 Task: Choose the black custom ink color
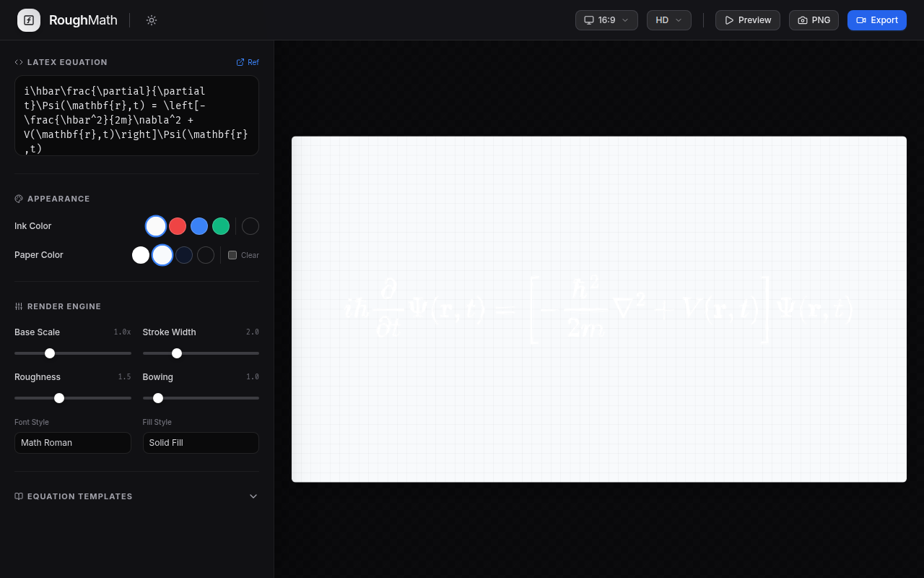tap(250, 226)
